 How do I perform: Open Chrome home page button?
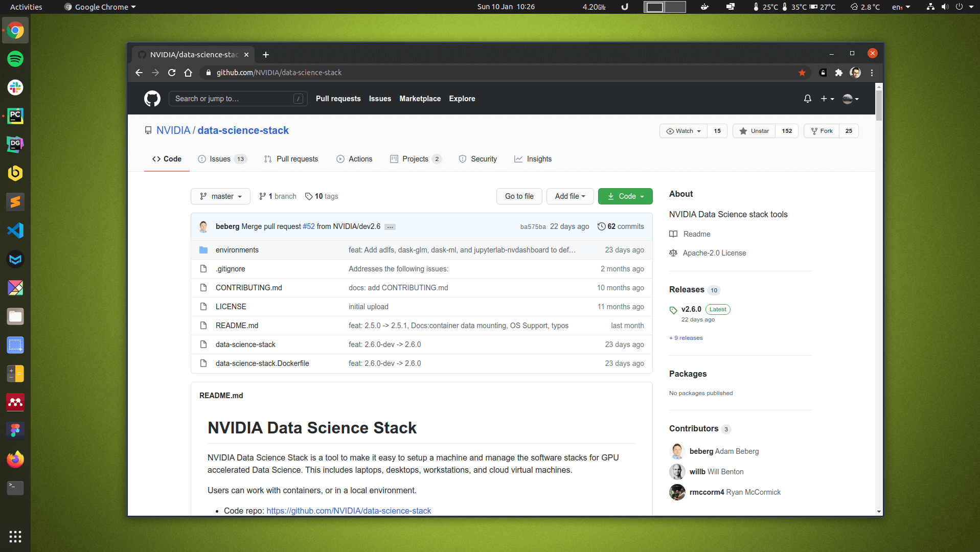coord(188,73)
